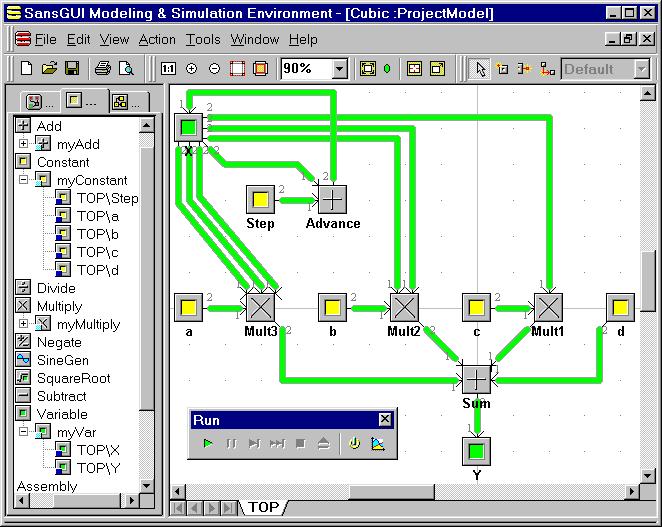Open the Tools menu

pyautogui.click(x=203, y=40)
